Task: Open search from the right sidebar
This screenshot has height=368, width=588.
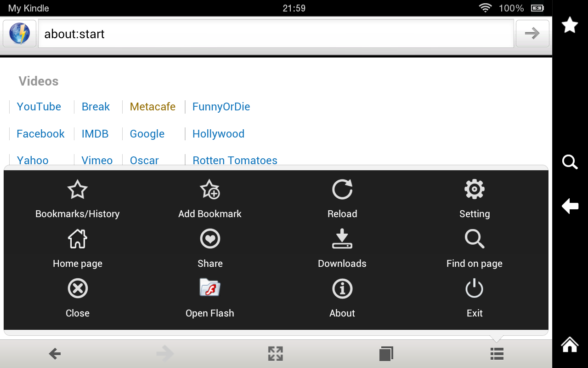Action: pos(570,162)
